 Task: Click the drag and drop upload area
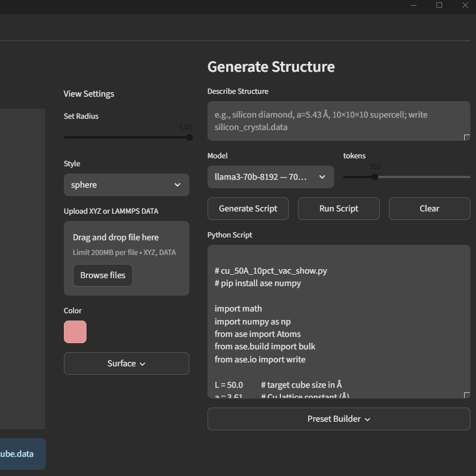pyautogui.click(x=126, y=243)
